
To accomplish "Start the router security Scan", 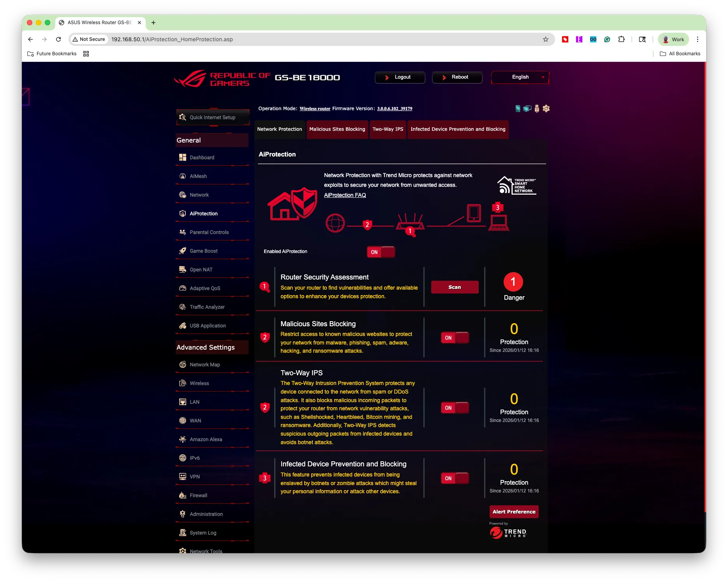I will click(x=455, y=287).
